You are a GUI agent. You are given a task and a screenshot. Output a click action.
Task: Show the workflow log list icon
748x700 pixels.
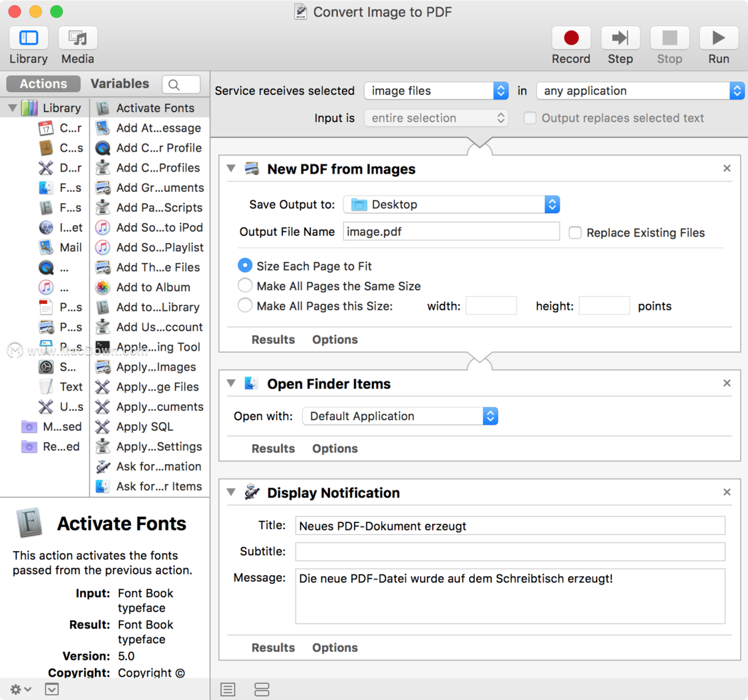coord(228,689)
